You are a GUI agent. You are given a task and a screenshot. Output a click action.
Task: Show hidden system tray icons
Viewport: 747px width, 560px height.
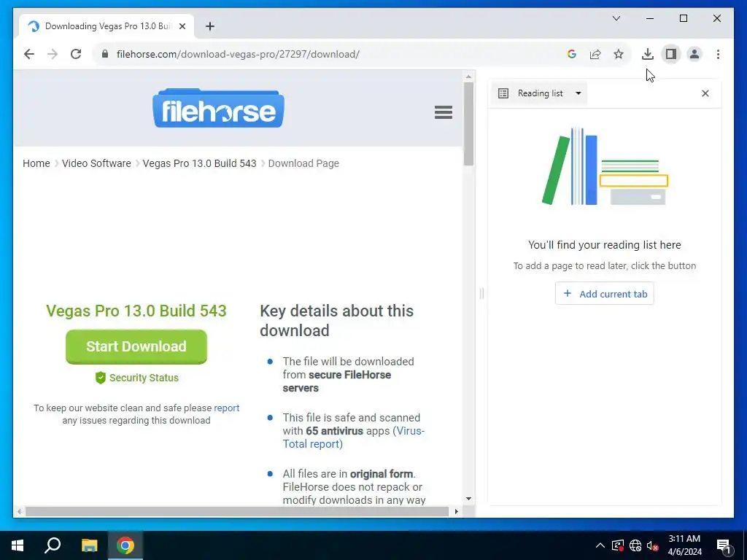[x=600, y=545]
